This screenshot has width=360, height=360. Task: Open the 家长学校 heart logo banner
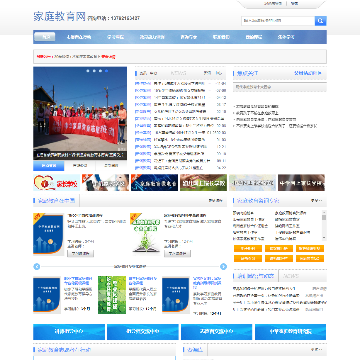[x=56, y=183]
